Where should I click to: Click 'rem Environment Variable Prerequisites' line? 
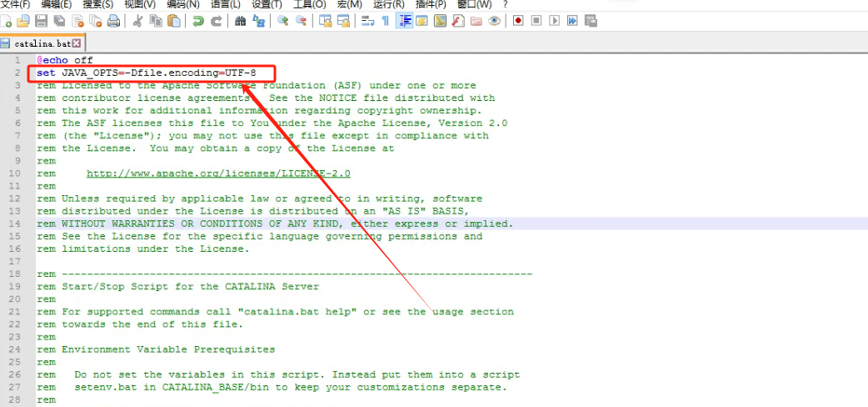156,349
